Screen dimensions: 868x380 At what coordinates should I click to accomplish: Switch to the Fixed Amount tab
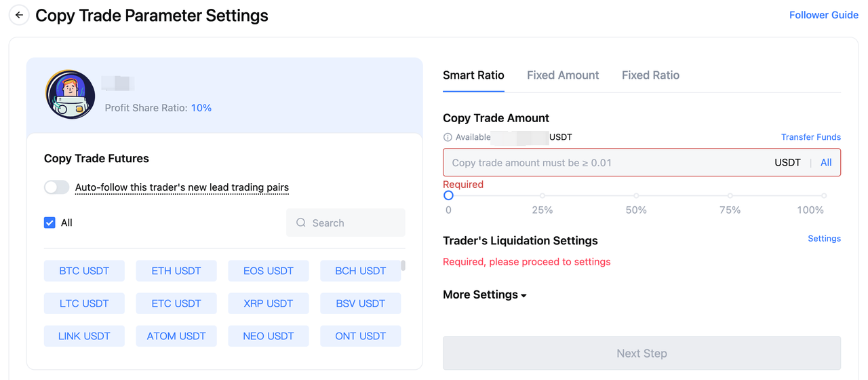coord(563,75)
